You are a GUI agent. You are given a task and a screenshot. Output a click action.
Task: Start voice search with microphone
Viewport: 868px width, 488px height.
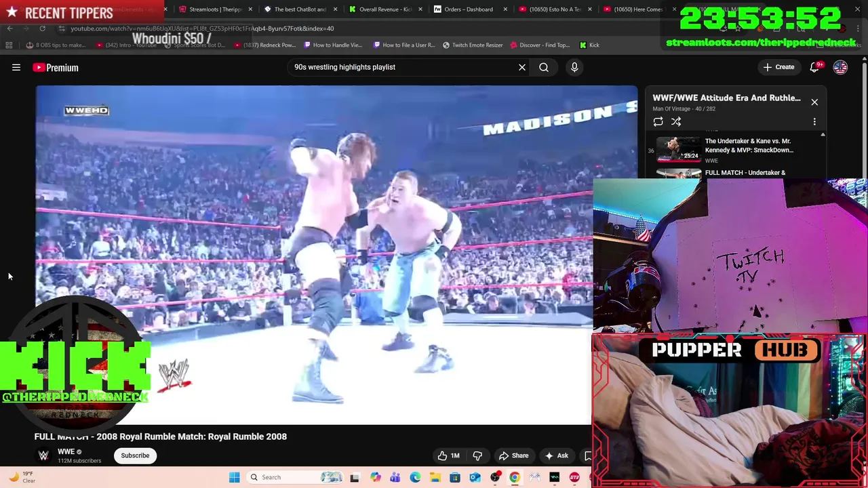pos(574,67)
